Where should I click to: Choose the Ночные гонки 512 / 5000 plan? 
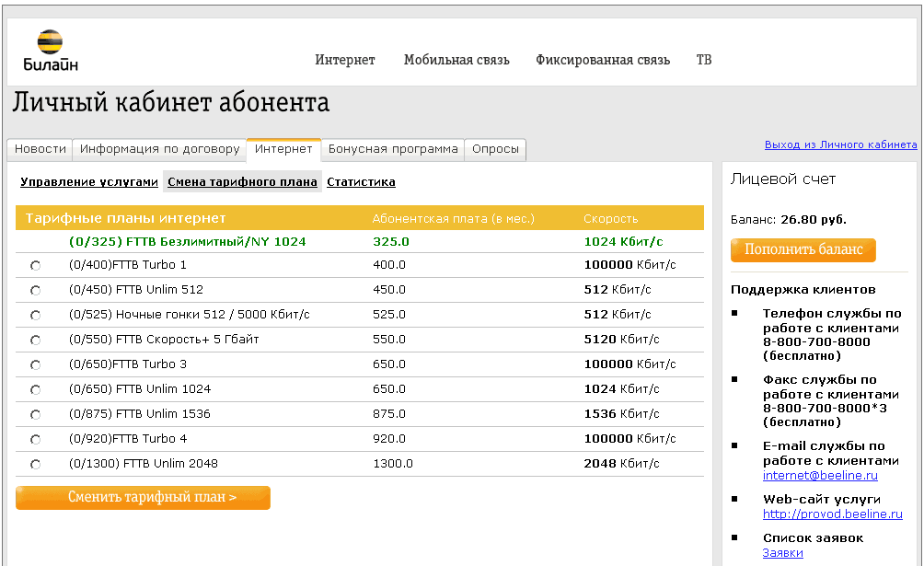pos(35,316)
